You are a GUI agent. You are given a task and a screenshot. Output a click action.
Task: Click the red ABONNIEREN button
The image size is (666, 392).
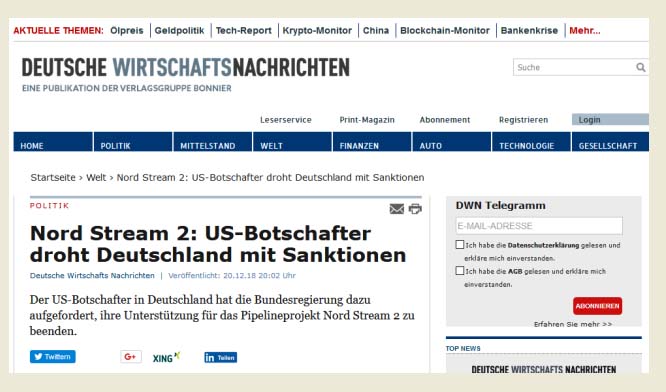598,306
